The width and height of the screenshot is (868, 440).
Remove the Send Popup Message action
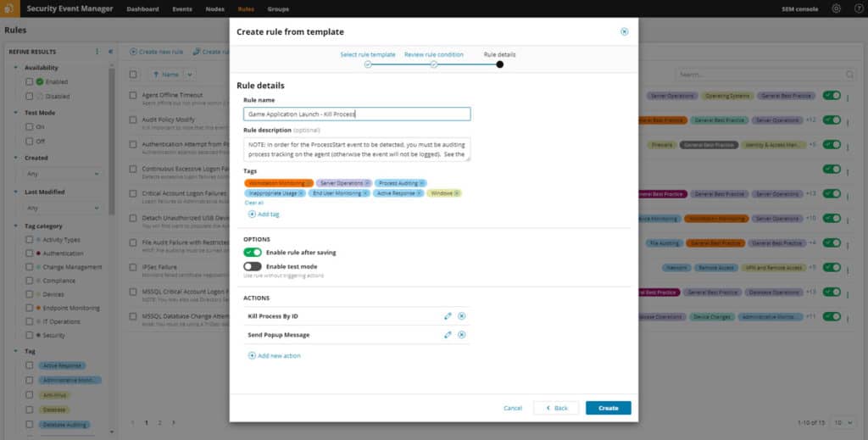click(462, 335)
